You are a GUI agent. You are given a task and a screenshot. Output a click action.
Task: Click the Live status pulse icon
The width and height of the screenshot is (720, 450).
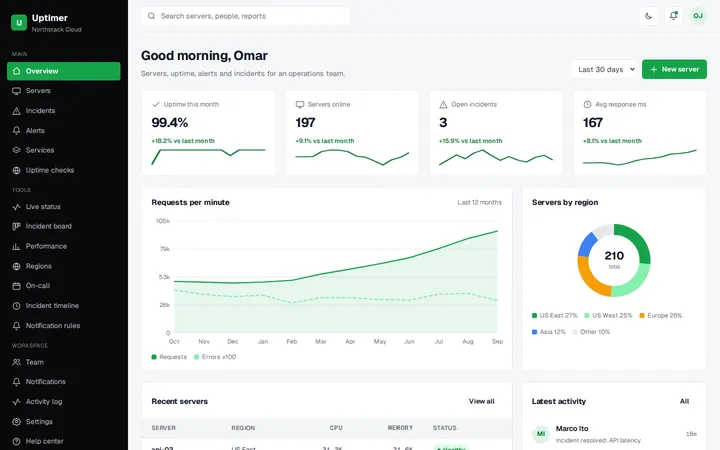[x=17, y=207]
